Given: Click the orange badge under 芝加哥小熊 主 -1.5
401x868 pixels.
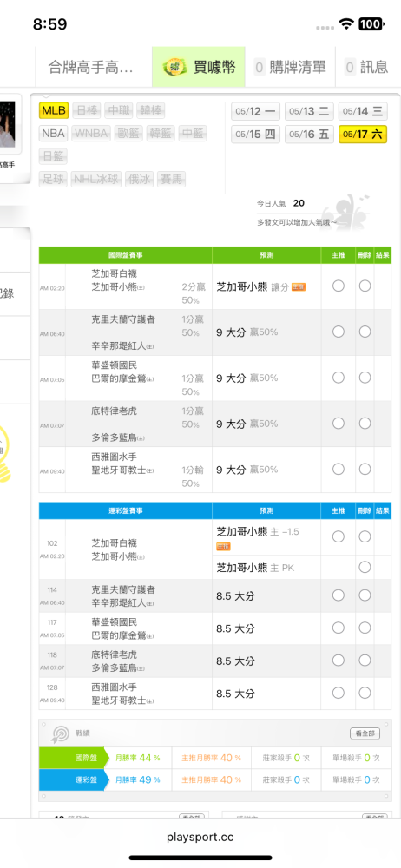Looking at the screenshot, I should pos(223,546).
